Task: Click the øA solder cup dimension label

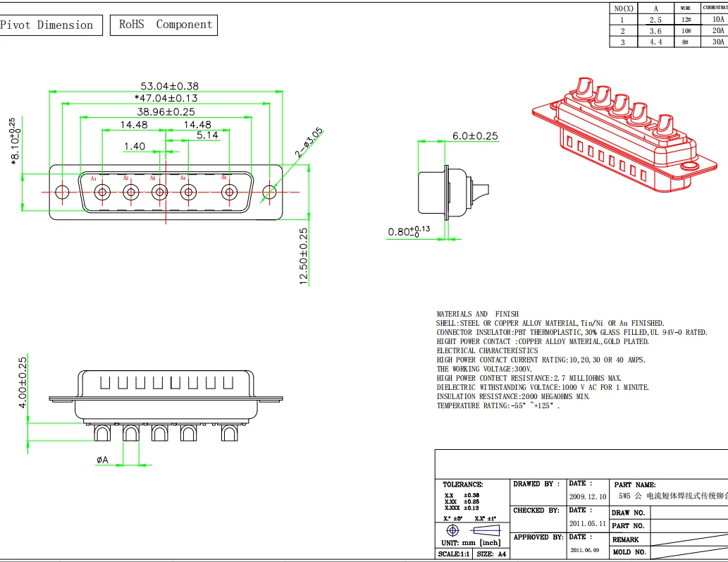Action: (103, 460)
